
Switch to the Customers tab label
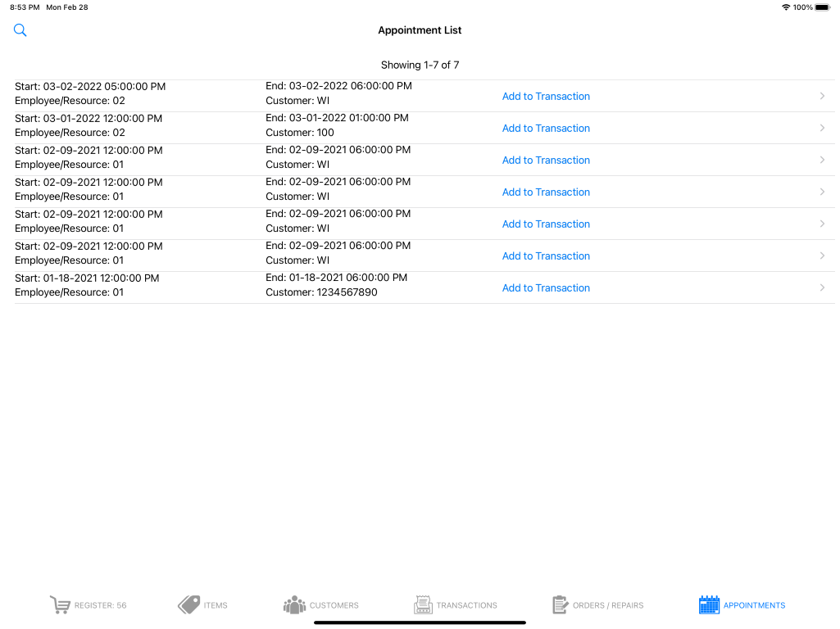334,605
